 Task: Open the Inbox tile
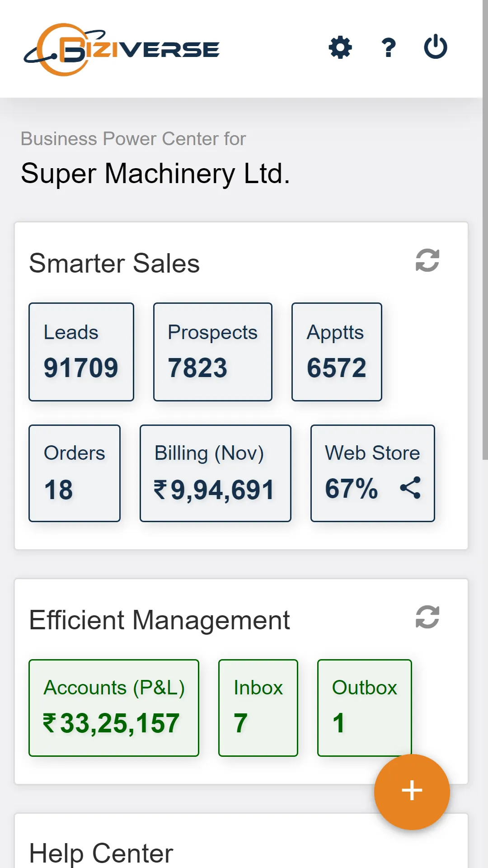[x=258, y=708]
